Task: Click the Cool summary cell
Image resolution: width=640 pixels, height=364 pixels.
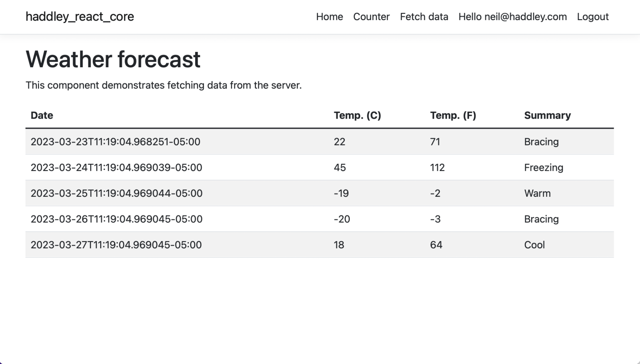Action: (x=534, y=245)
